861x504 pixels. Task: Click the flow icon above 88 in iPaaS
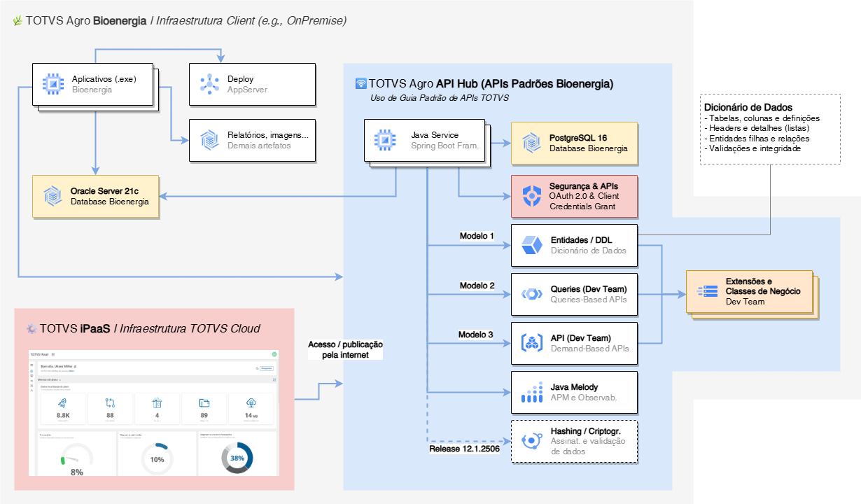click(x=110, y=402)
